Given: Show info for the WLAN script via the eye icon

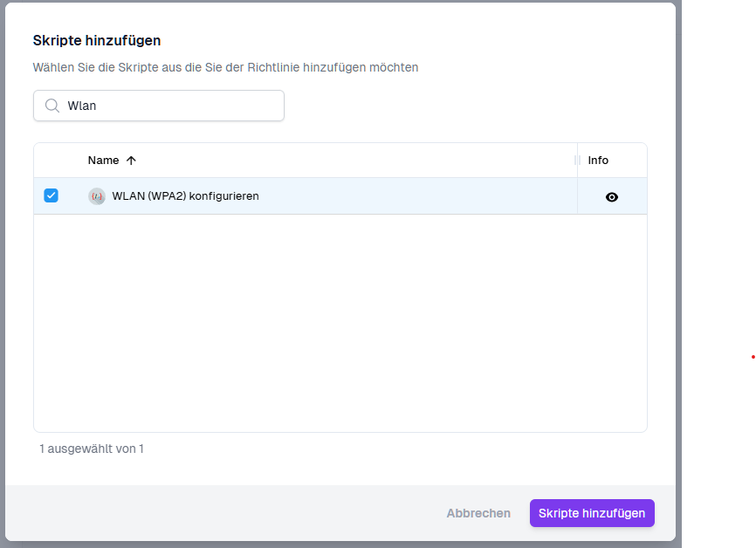Looking at the screenshot, I should [611, 197].
